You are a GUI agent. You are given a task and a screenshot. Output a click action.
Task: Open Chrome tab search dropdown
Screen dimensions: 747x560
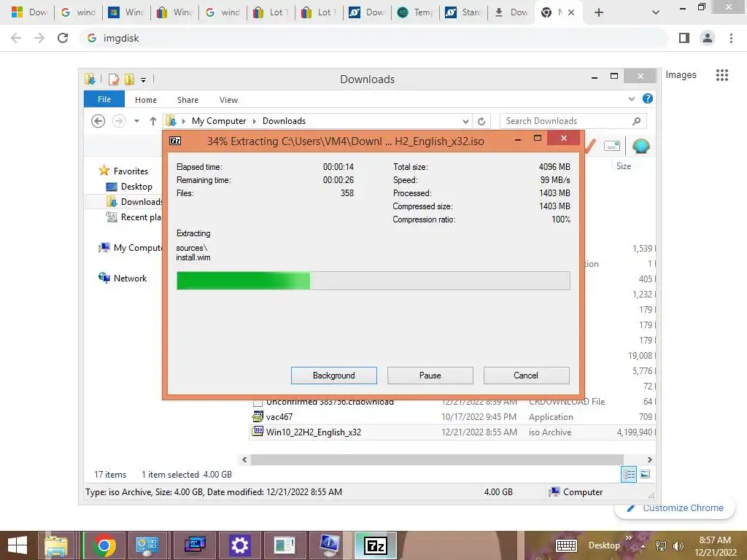[x=656, y=12]
